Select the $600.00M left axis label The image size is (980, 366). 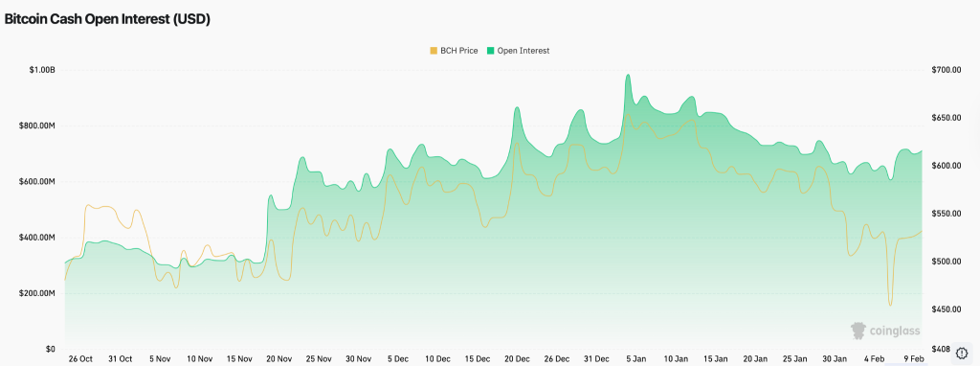coord(37,182)
